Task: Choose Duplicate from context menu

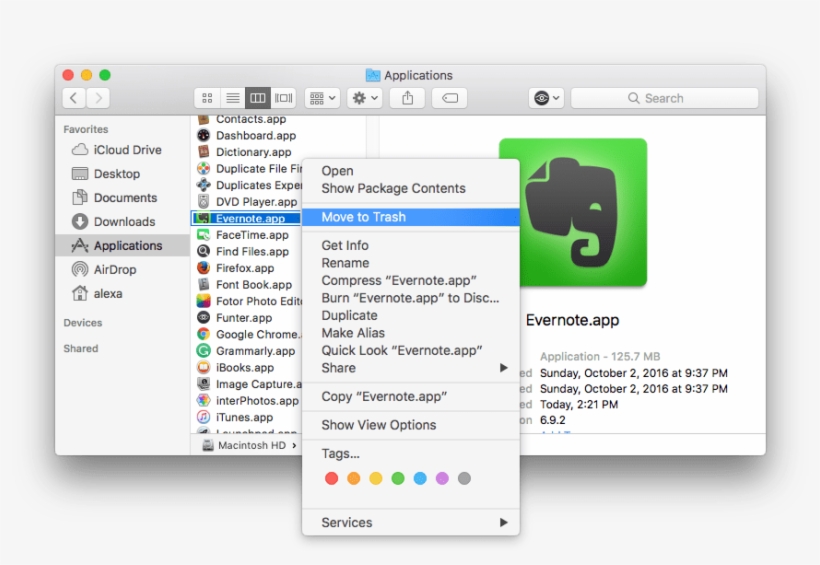Action: [x=411, y=315]
